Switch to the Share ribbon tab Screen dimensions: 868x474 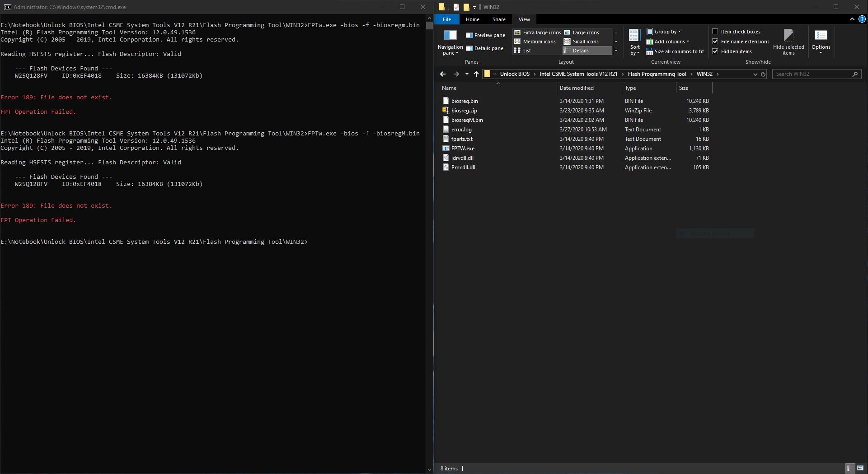point(499,19)
